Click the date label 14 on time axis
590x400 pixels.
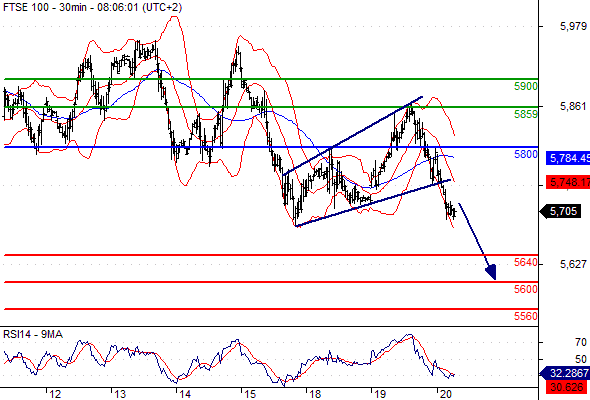point(185,394)
